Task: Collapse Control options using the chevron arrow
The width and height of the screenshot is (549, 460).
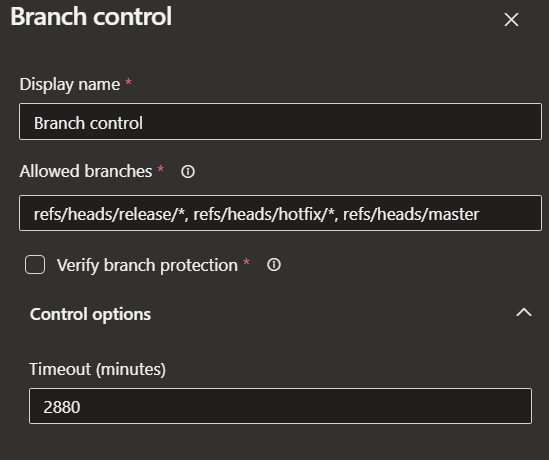Action: (x=524, y=312)
